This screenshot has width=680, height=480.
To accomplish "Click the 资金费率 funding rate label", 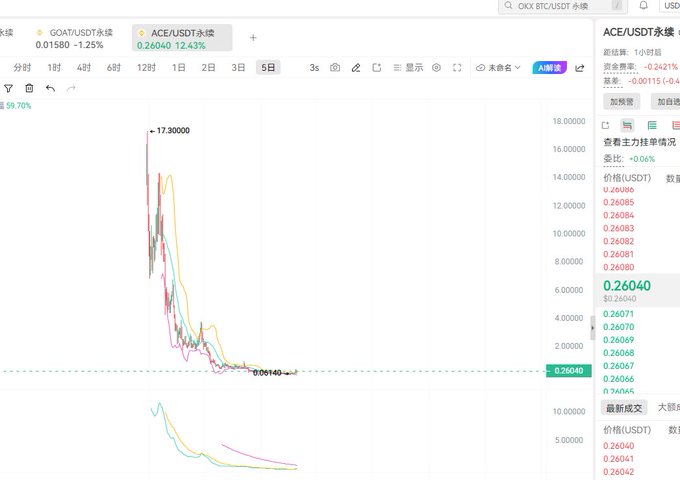I will pos(620,67).
